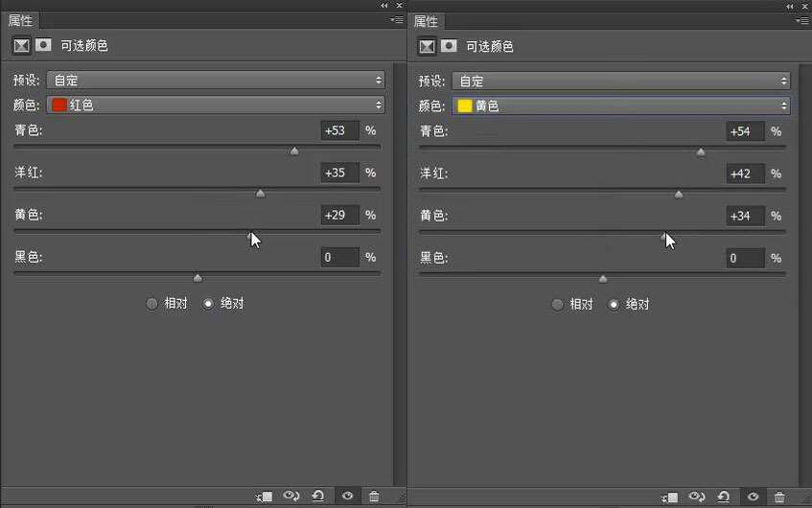Delete the adjustment layer in 黄色 panel
The image size is (812, 508).
pos(779,496)
